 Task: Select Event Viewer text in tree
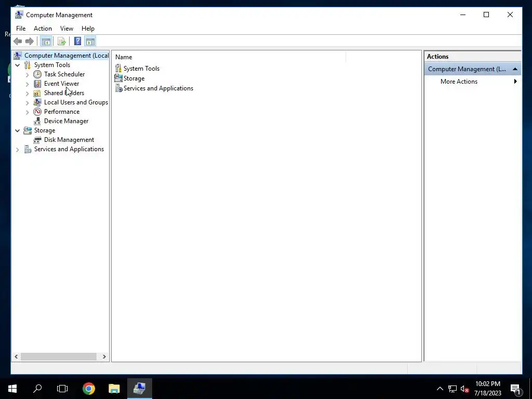(61, 84)
